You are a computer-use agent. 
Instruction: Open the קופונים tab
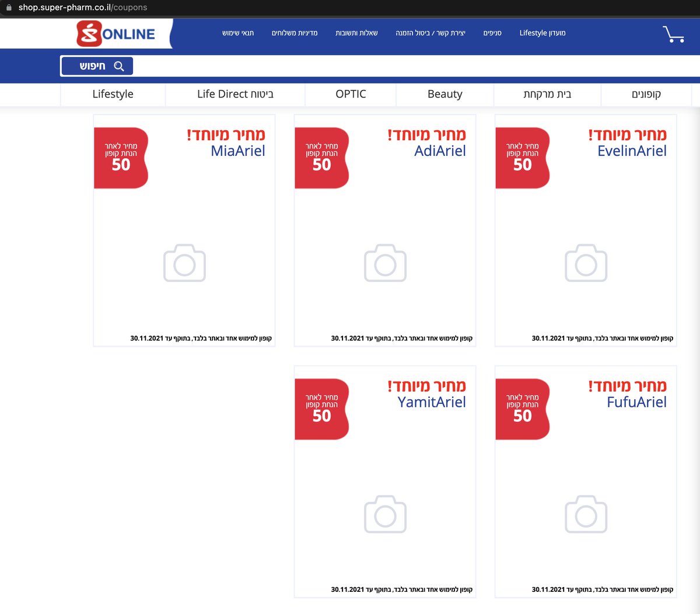[646, 95]
